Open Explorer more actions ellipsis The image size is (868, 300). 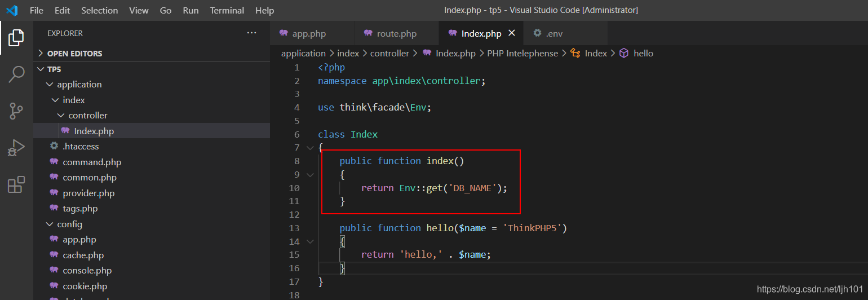tap(251, 33)
